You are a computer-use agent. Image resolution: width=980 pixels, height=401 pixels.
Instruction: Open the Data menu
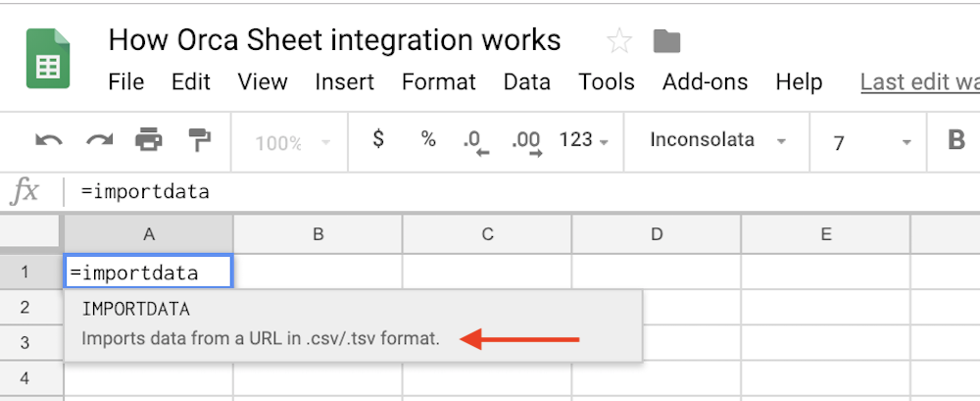(x=526, y=82)
